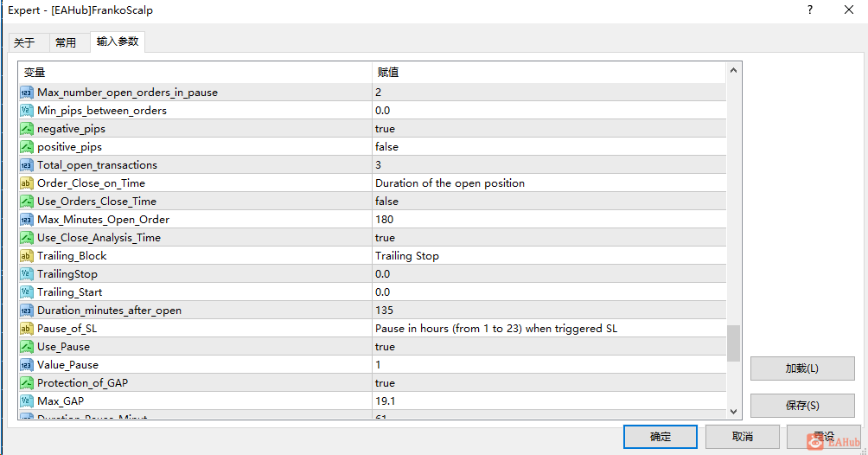Select the Order_Close_on_Time variable name
Viewport: 868px width, 455px height.
tap(92, 183)
